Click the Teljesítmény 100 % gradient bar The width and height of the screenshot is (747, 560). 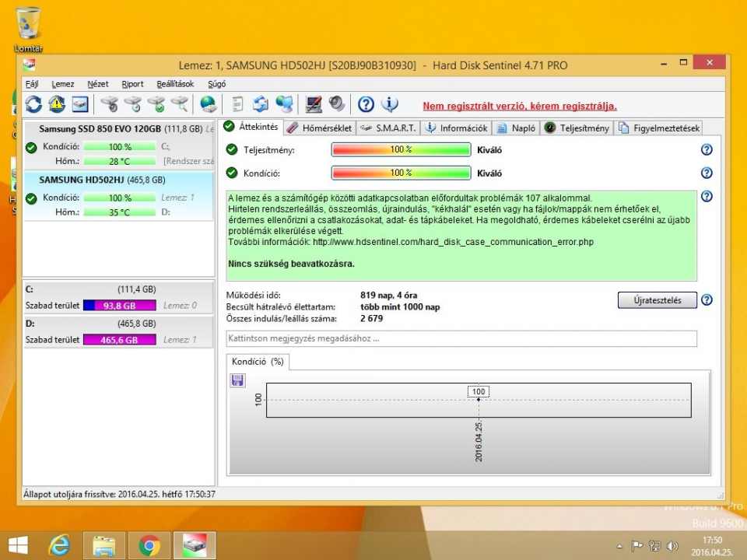[x=402, y=149]
